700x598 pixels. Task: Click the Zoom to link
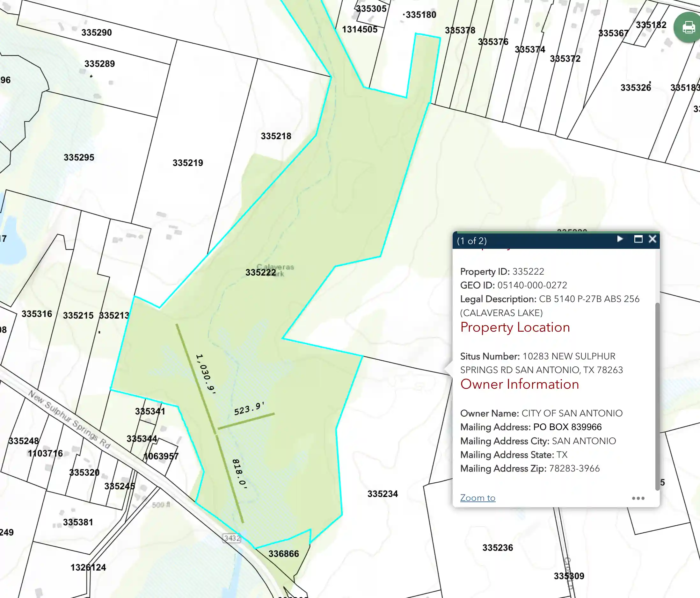click(478, 498)
